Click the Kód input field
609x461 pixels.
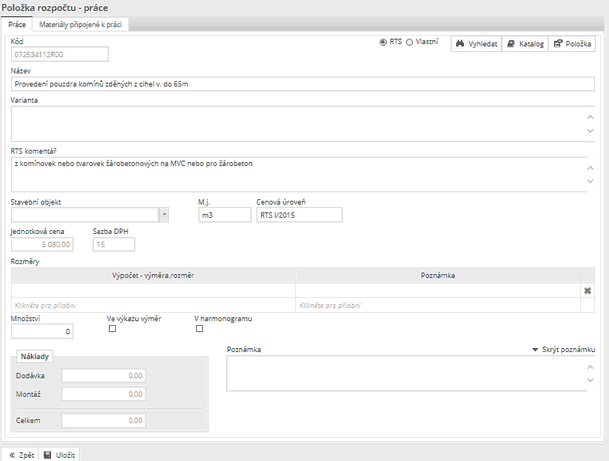[60, 54]
